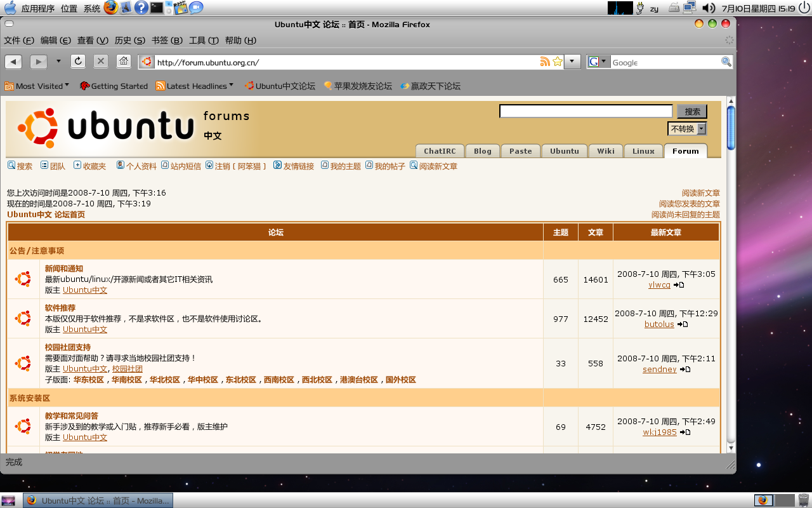Click the show desktop icon in bottom panel
Viewport: 812px width, 508px height.
coord(9,500)
